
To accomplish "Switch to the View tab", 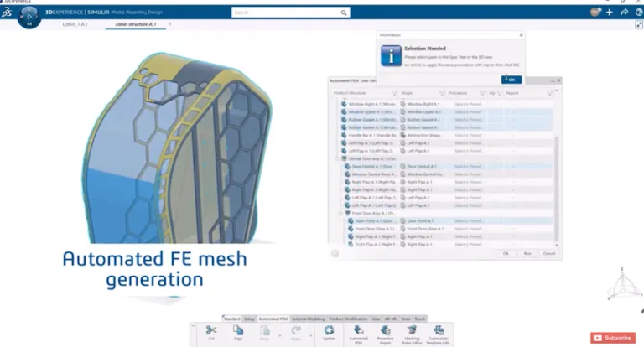I will point(376,319).
